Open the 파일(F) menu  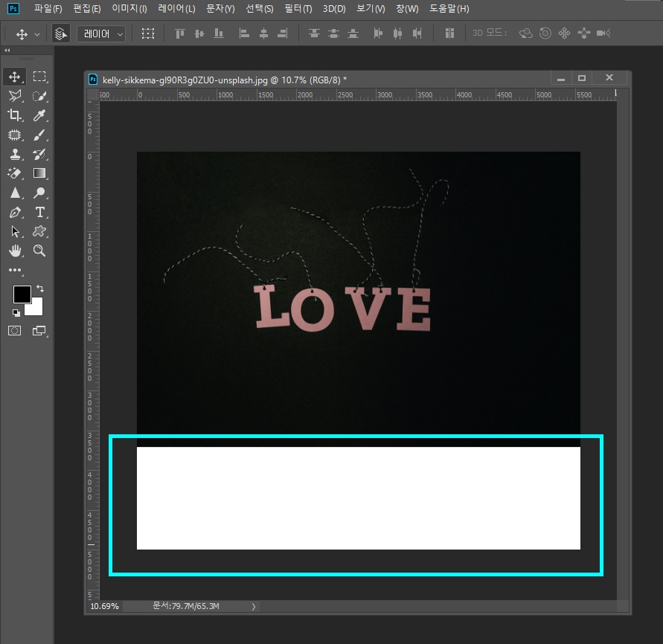48,8
